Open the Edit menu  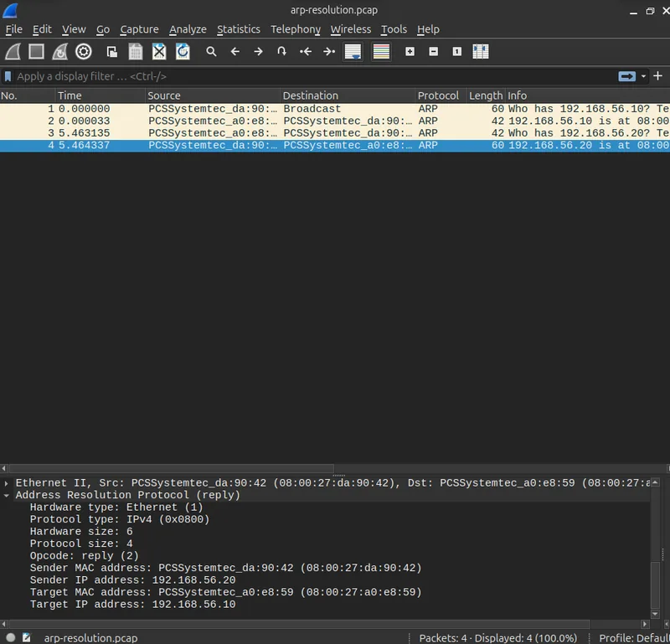42,29
